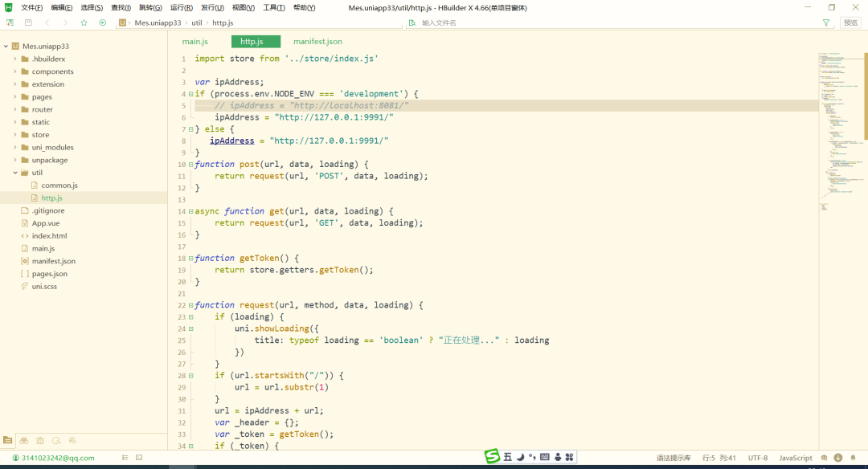Collapse code fold at line 22 request function
This screenshot has width=868, height=469.
coord(190,305)
